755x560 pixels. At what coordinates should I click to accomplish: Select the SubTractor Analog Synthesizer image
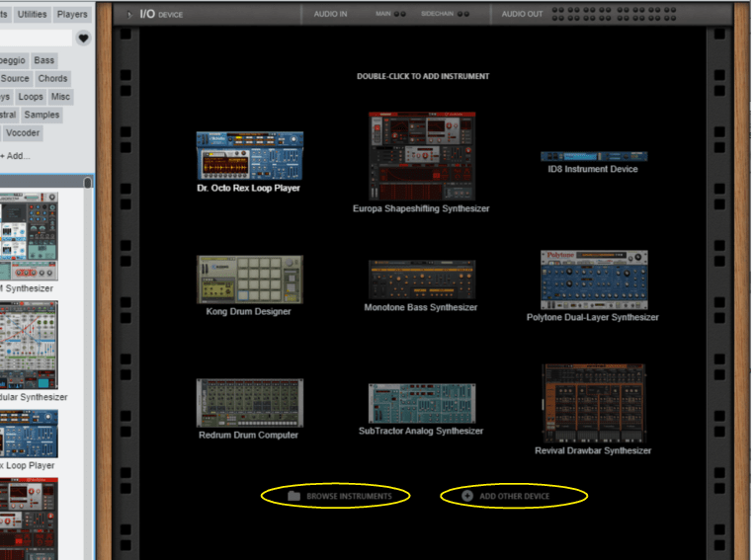[x=422, y=403]
